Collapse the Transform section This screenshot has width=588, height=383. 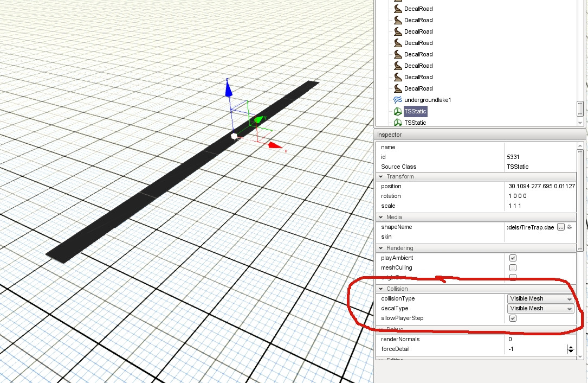(x=381, y=176)
